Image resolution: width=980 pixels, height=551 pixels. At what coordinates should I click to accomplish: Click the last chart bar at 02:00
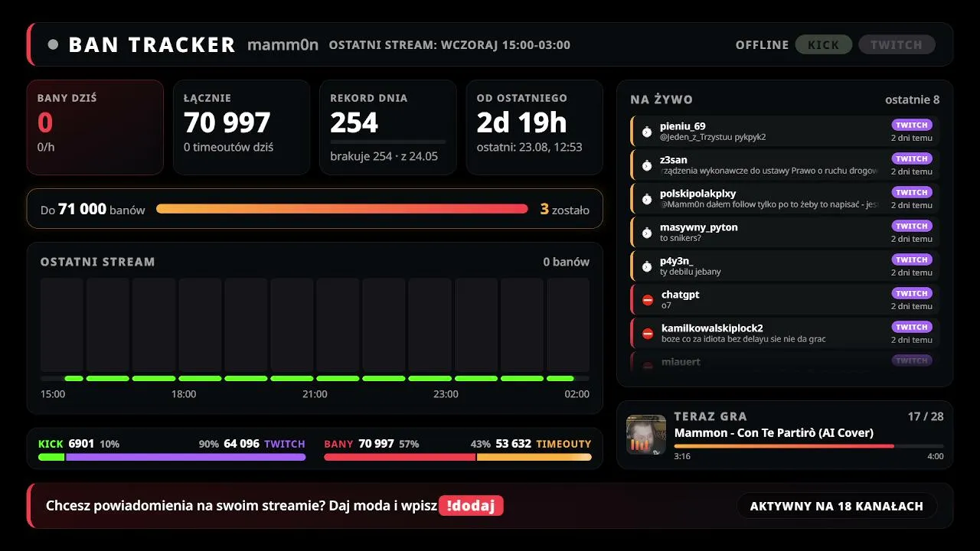(568, 325)
